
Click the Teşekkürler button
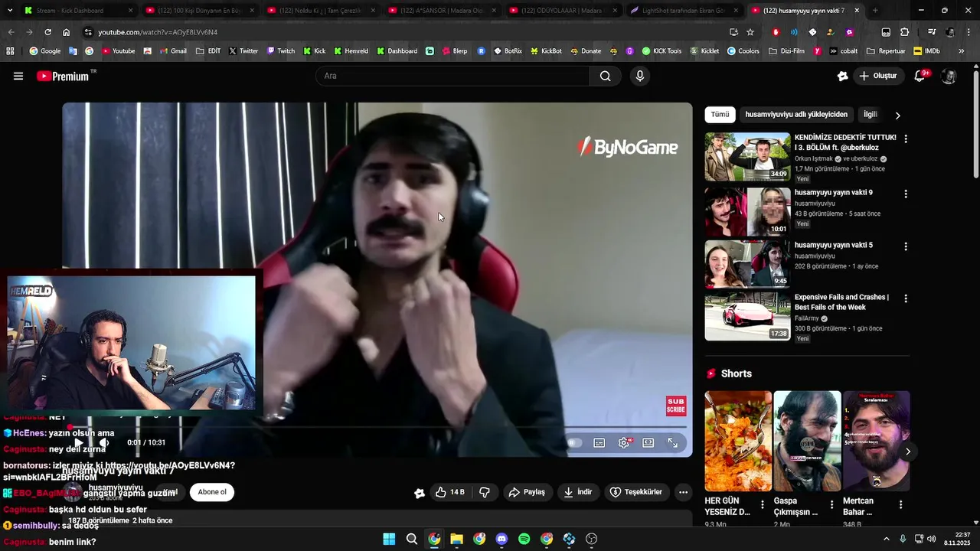pyautogui.click(x=636, y=492)
